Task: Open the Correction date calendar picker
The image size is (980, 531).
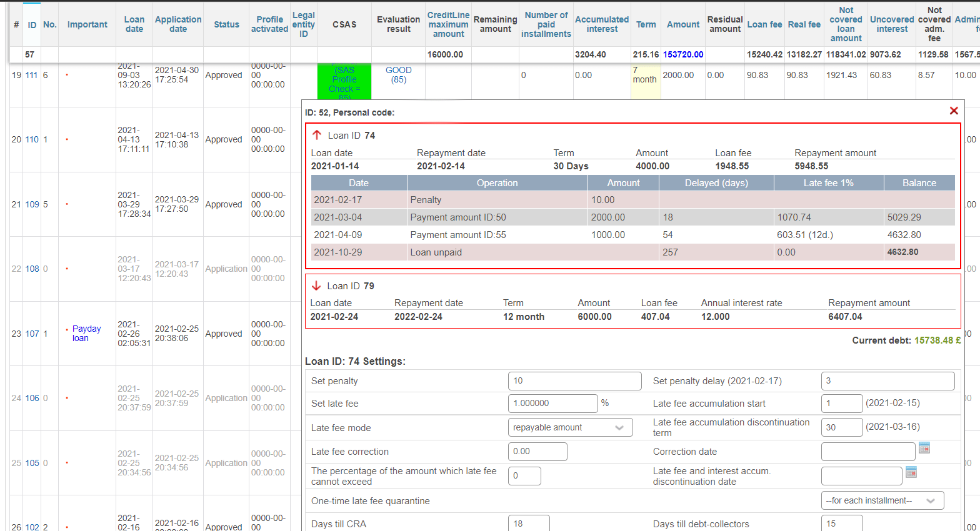Action: point(924,448)
